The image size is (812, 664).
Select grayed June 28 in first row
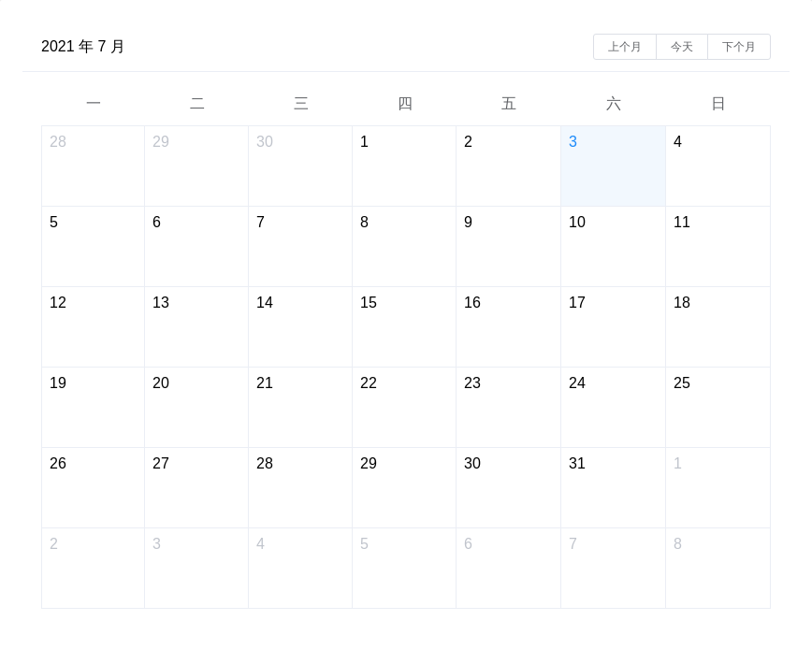tap(94, 166)
